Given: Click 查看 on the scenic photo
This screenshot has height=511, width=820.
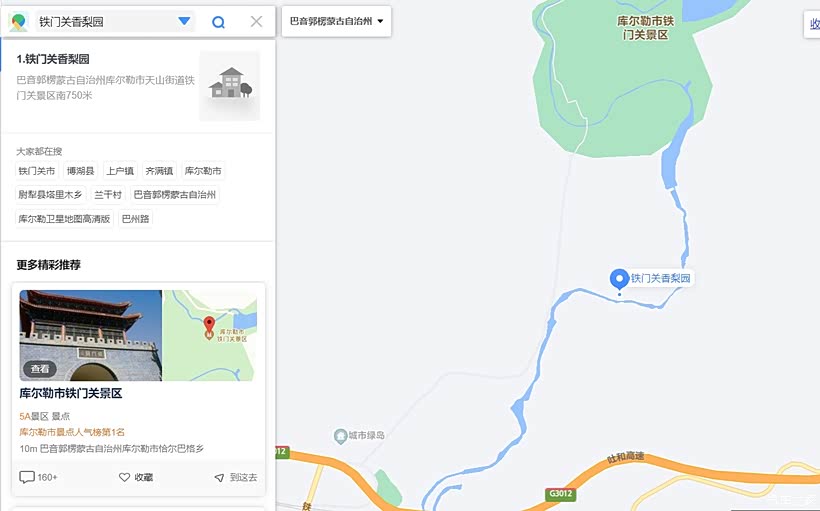Looking at the screenshot, I should pyautogui.click(x=40, y=369).
